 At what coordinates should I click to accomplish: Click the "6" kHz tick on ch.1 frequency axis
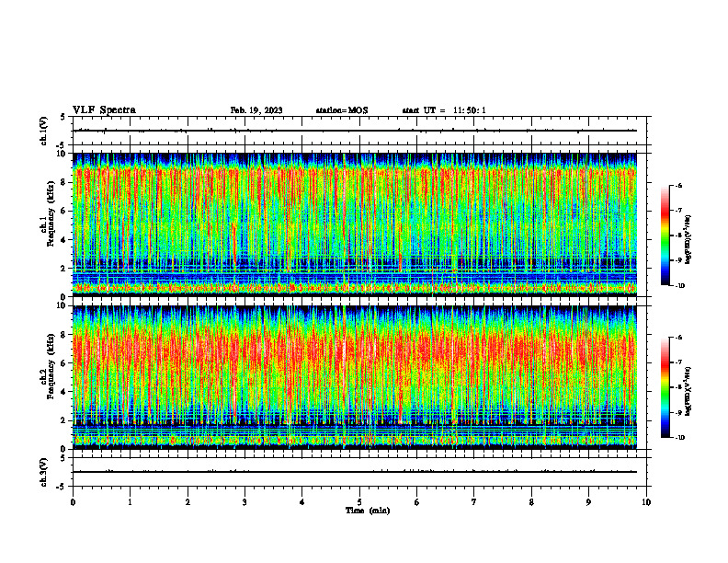63,212
